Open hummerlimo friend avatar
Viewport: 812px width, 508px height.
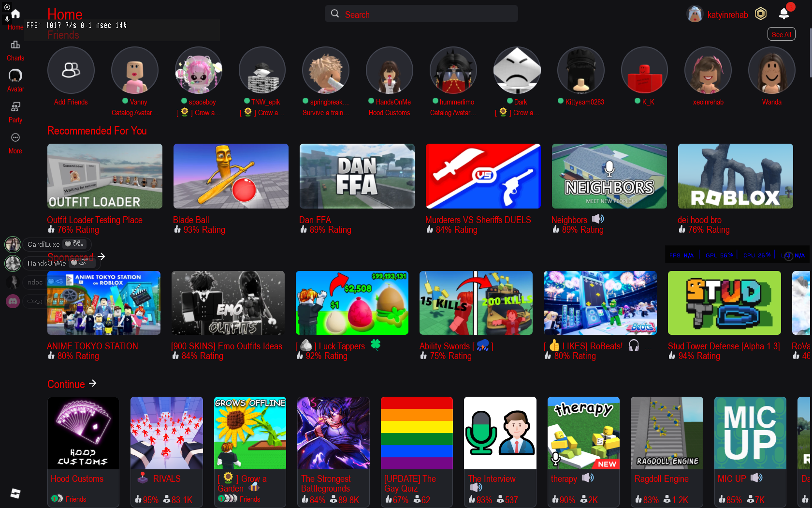point(453,70)
